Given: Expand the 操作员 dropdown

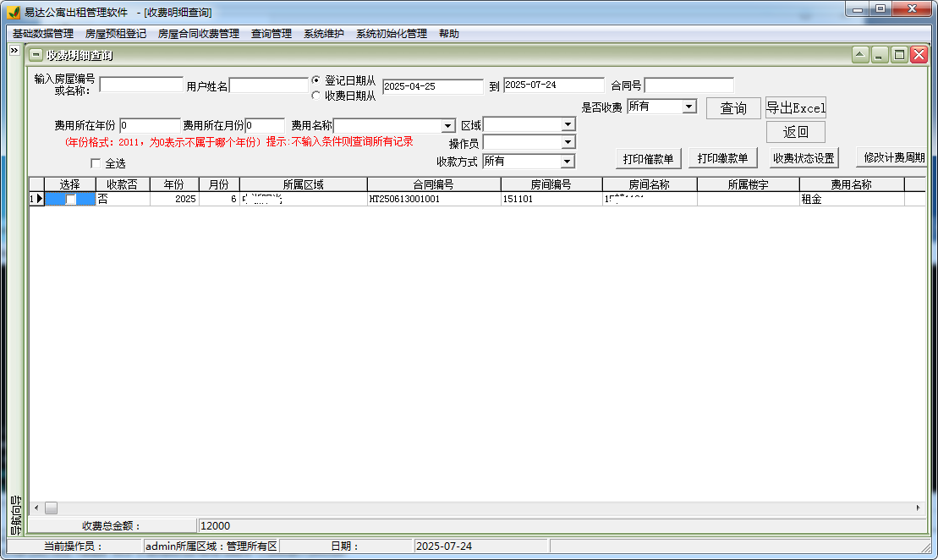Looking at the screenshot, I should [568, 141].
